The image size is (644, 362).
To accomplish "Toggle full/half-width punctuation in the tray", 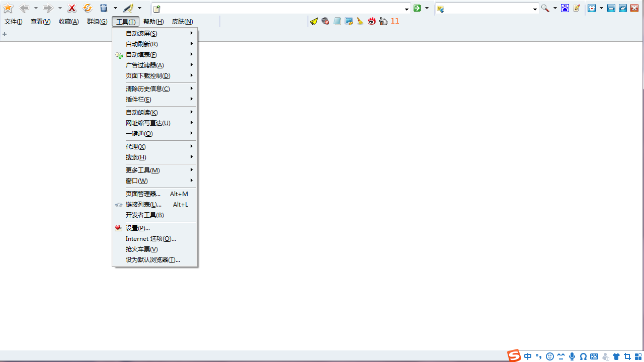I will click(x=538, y=357).
